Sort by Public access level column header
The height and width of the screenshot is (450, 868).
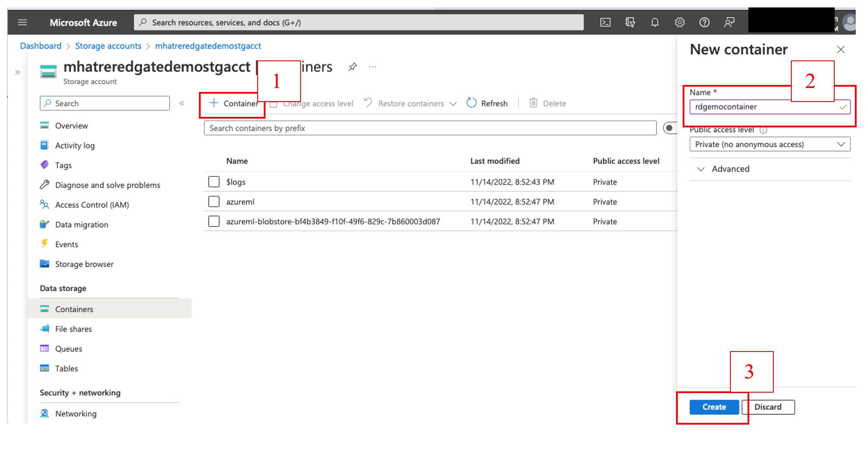click(626, 161)
